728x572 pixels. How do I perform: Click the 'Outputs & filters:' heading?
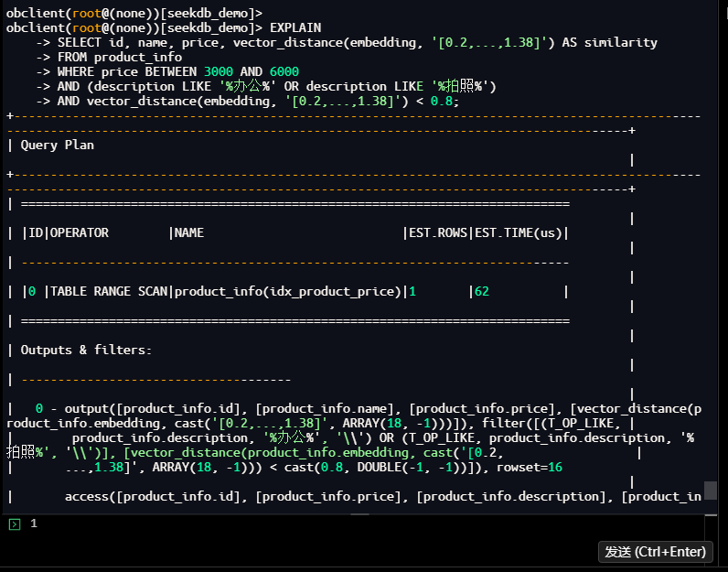pyautogui.click(x=86, y=350)
